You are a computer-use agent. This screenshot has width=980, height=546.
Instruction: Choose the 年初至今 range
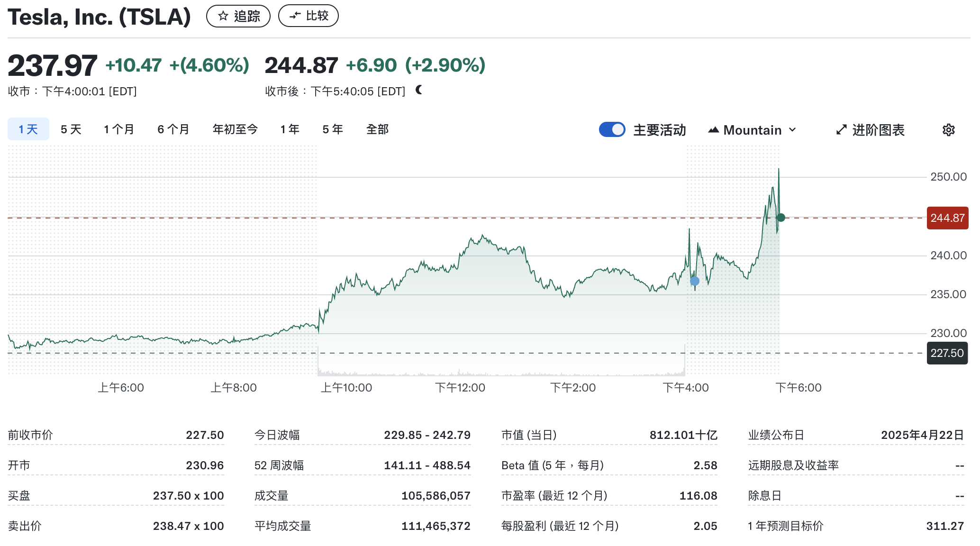point(235,129)
